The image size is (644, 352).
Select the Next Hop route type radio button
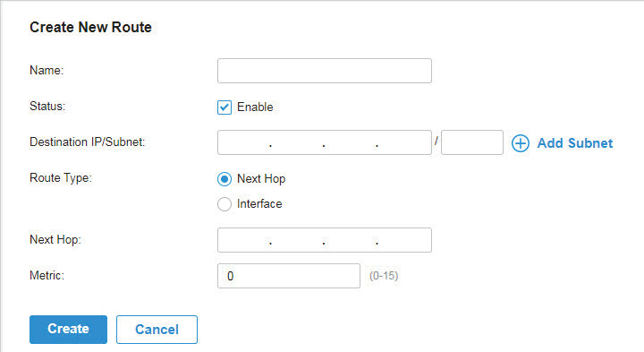pos(225,179)
